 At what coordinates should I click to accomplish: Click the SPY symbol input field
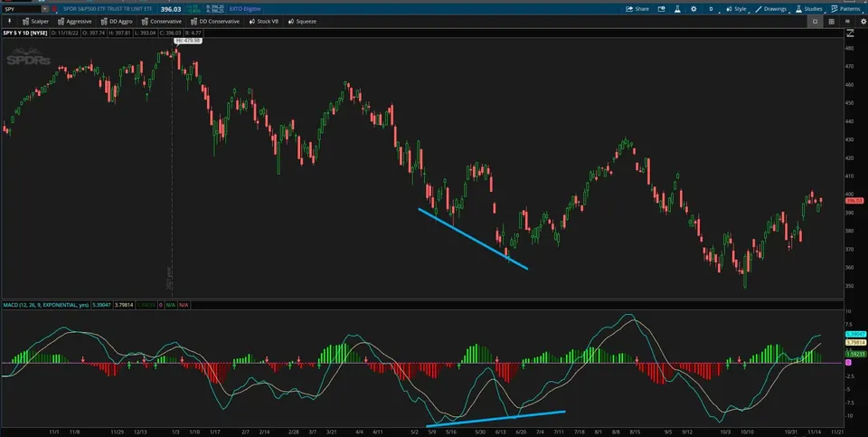[x=22, y=9]
